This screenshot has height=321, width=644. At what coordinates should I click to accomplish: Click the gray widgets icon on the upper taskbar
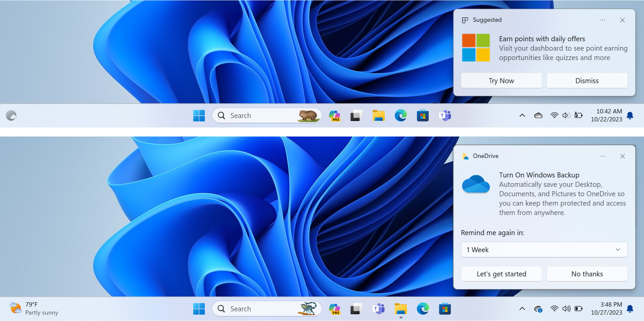[11, 116]
